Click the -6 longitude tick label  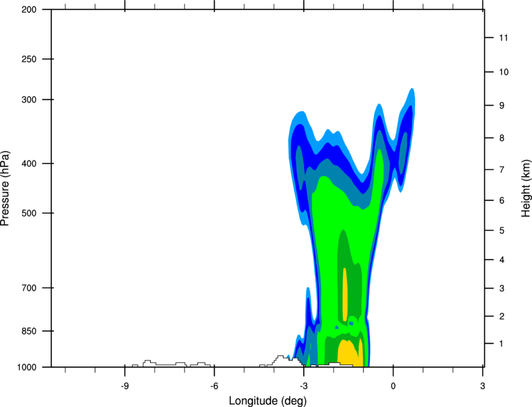click(x=214, y=386)
